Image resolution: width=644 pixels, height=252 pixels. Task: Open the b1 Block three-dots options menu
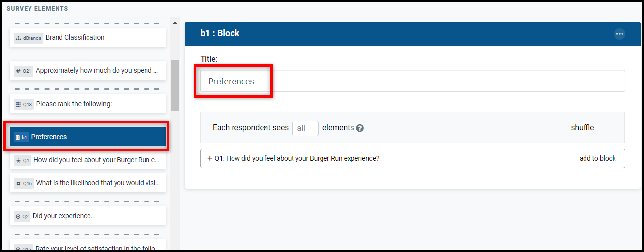[619, 34]
